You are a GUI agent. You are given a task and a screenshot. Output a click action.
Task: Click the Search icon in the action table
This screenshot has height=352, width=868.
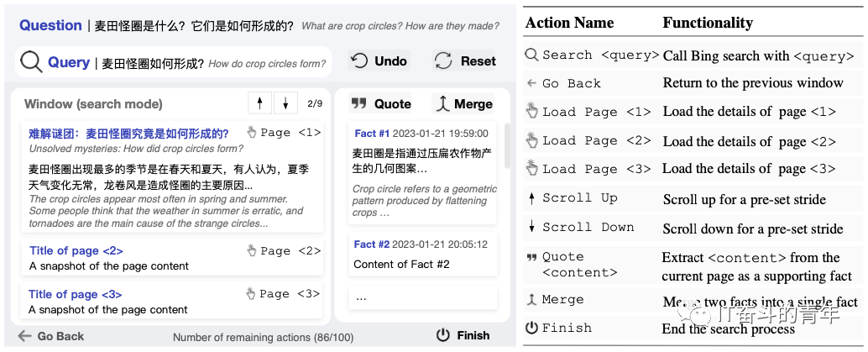coord(531,55)
